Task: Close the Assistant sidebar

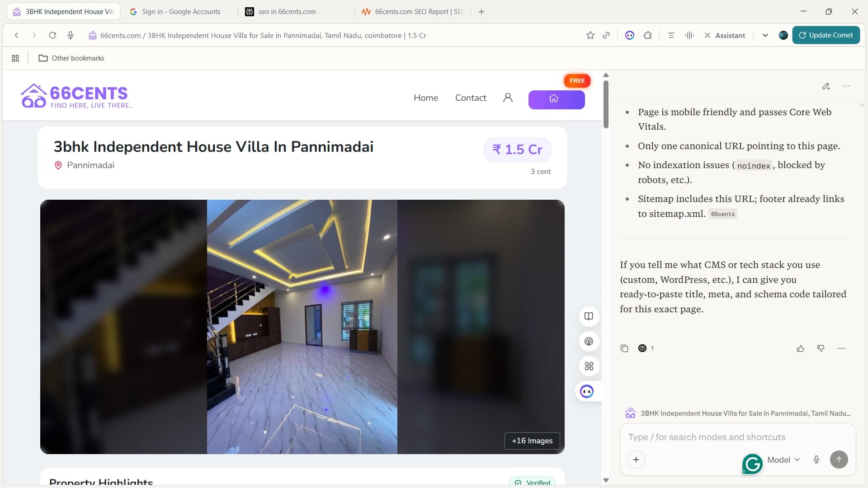Action: point(708,35)
